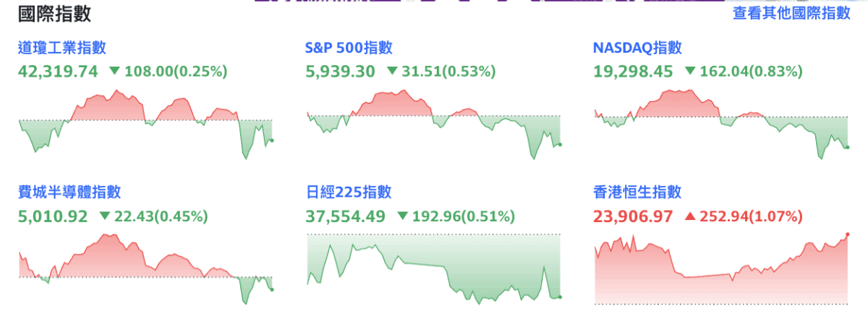
Task: Click the green down arrow beside 108.00
Action: pyautogui.click(x=114, y=71)
